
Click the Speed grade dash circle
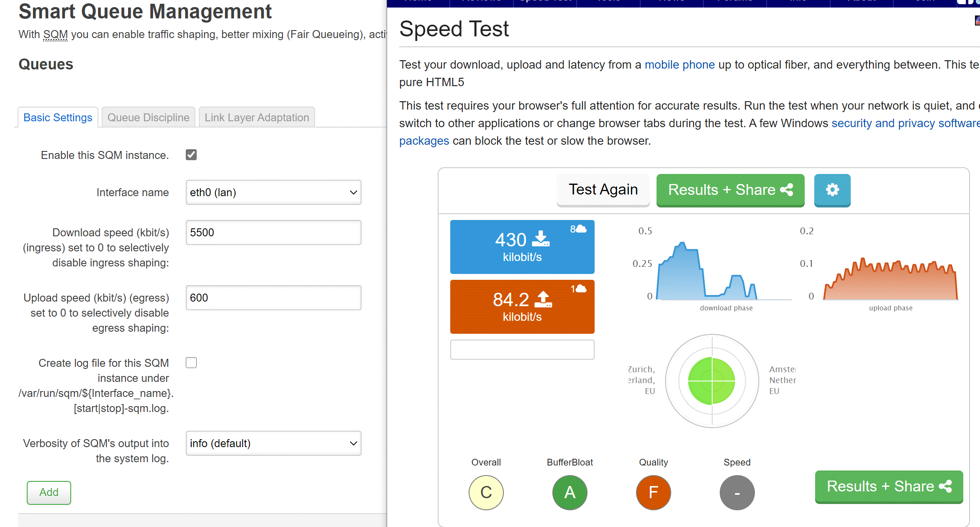[737, 492]
